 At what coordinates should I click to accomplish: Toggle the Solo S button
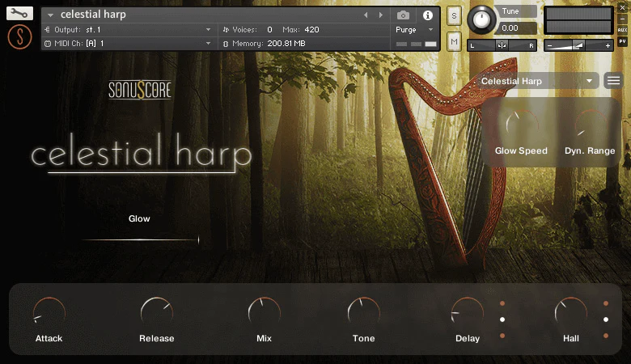(x=454, y=15)
